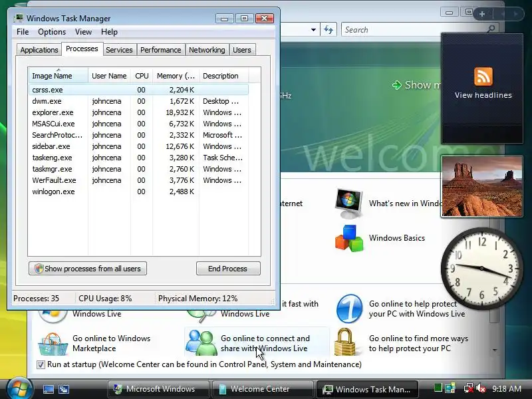
Task: Toggle Run at startup checkbox
Action: coord(41,364)
